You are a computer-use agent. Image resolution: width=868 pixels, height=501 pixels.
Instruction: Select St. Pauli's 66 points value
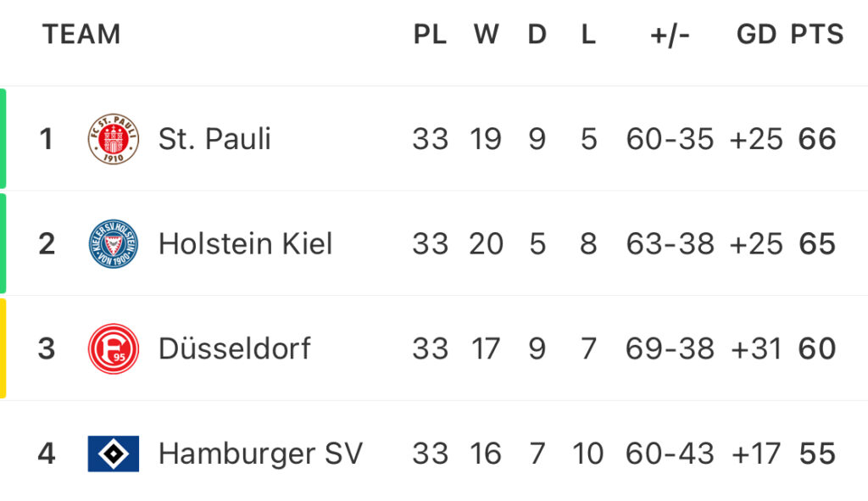pos(817,139)
